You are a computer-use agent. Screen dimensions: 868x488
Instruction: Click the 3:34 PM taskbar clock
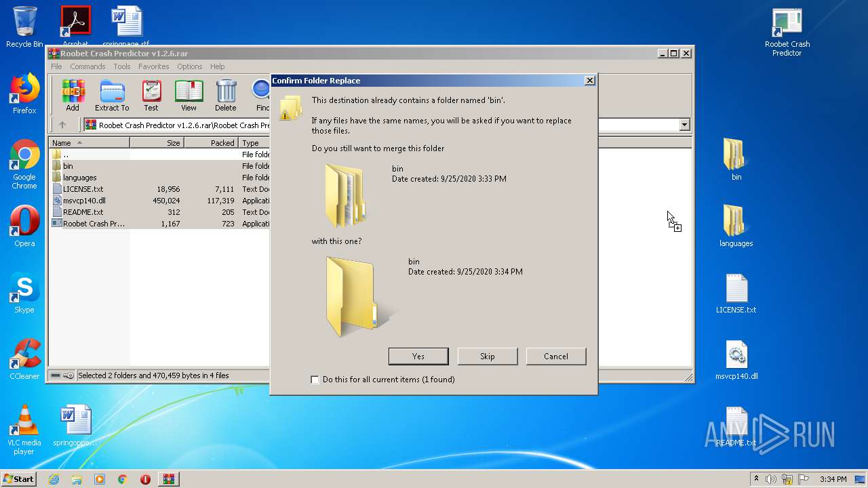click(x=833, y=479)
